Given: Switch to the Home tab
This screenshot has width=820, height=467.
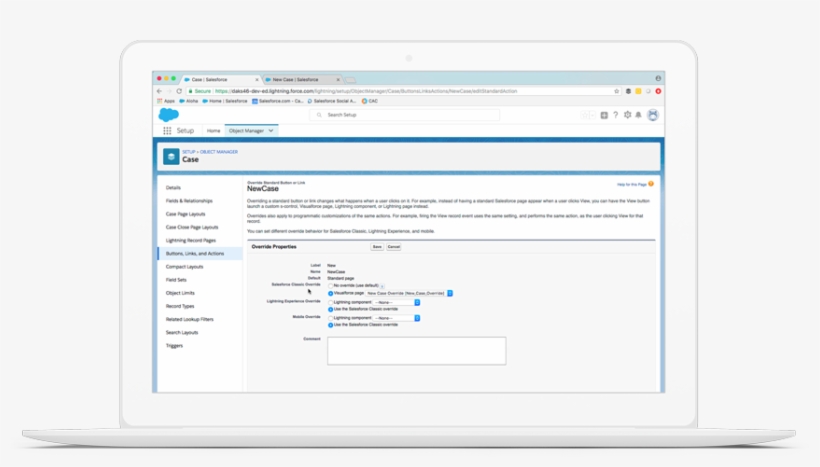Looking at the screenshot, I should pos(213,130).
